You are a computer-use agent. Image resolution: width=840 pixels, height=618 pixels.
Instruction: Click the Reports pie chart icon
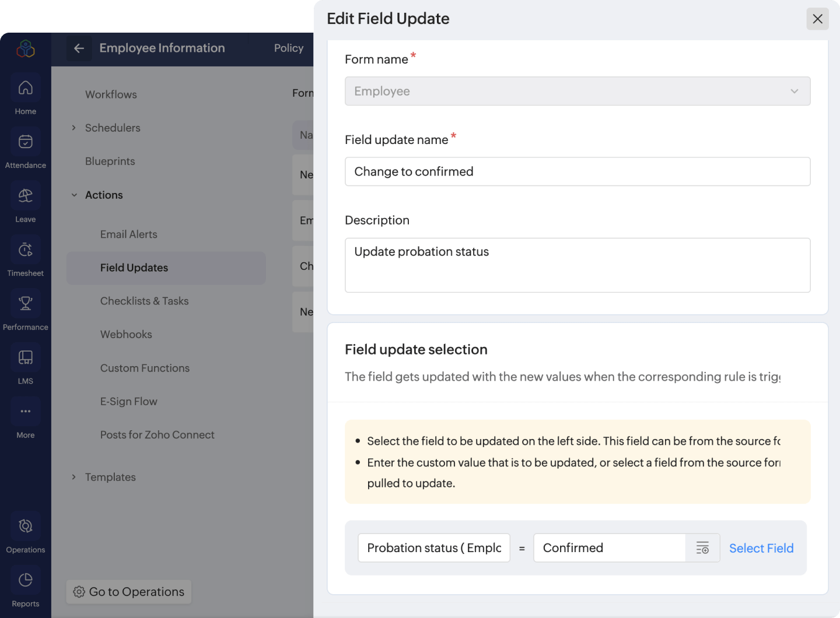(26, 581)
